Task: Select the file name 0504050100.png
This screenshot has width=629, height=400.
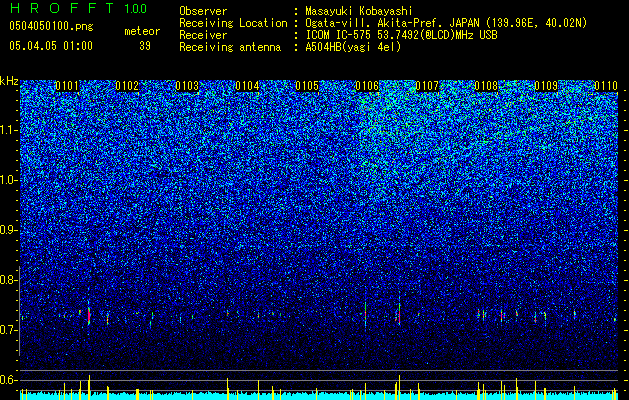Action: (x=51, y=26)
